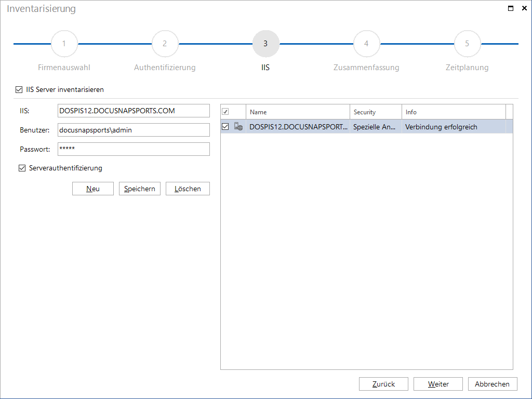Maximize the Inventarisierung window
The image size is (532, 399).
coord(510,8)
